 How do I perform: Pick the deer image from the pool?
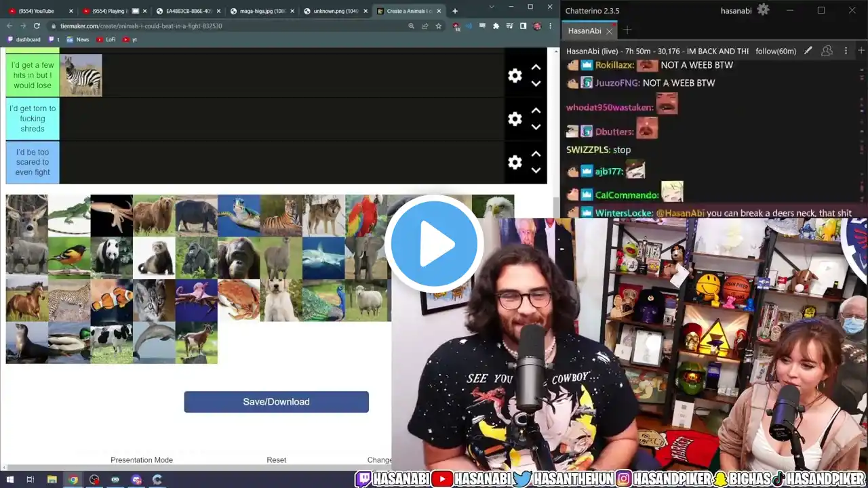[27, 216]
